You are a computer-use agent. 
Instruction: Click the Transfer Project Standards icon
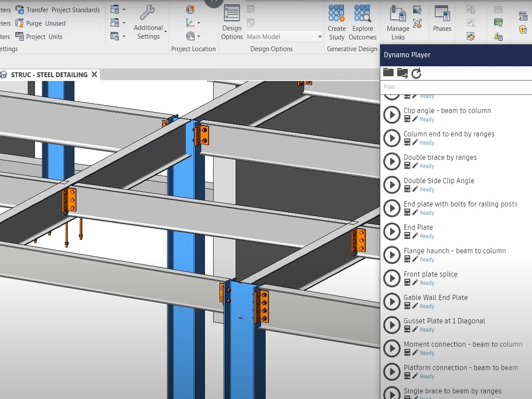[20, 10]
